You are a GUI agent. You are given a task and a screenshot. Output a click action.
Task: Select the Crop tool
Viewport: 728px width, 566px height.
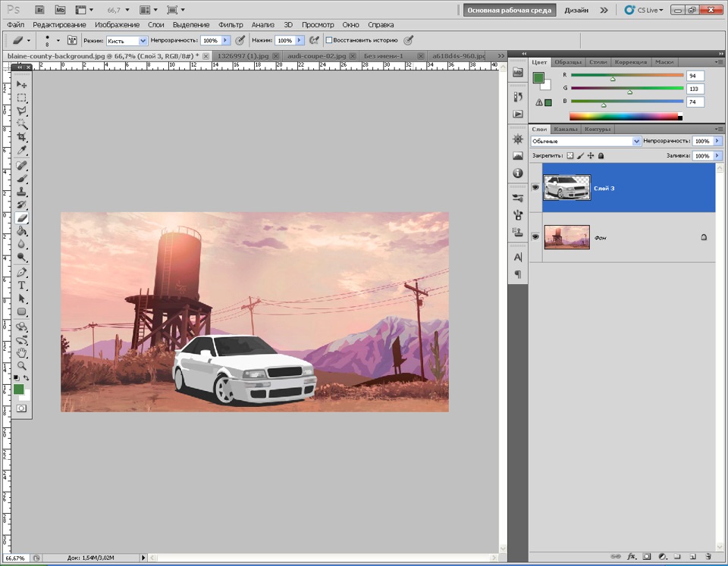[21, 137]
